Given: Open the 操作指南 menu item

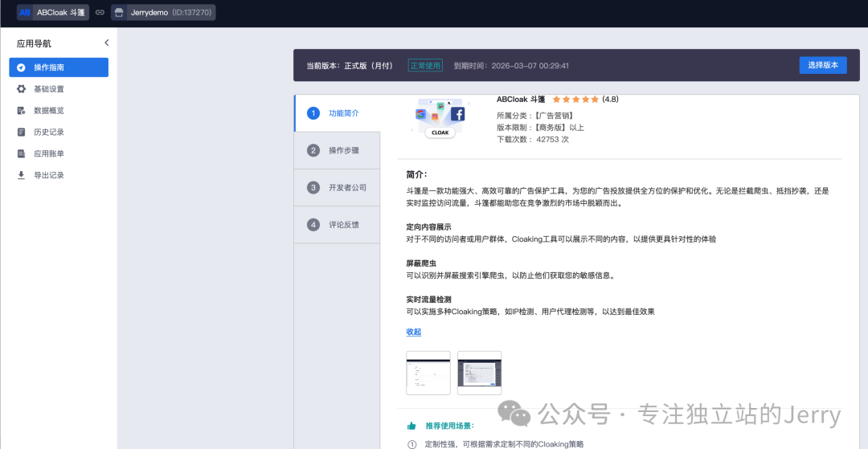Looking at the screenshot, I should pos(59,67).
